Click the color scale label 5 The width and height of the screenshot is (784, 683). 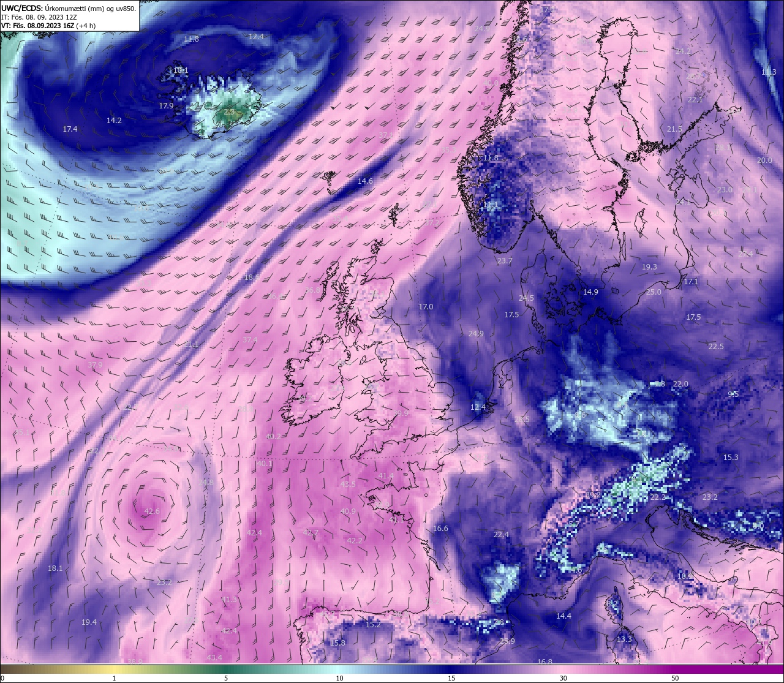(226, 678)
